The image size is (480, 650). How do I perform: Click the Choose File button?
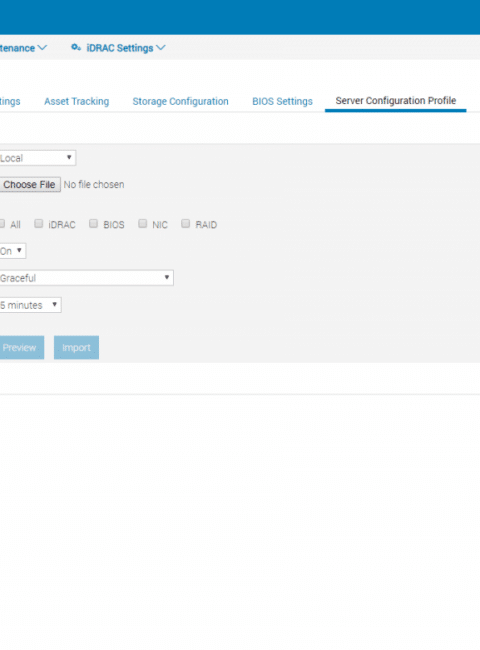pyautogui.click(x=30, y=184)
